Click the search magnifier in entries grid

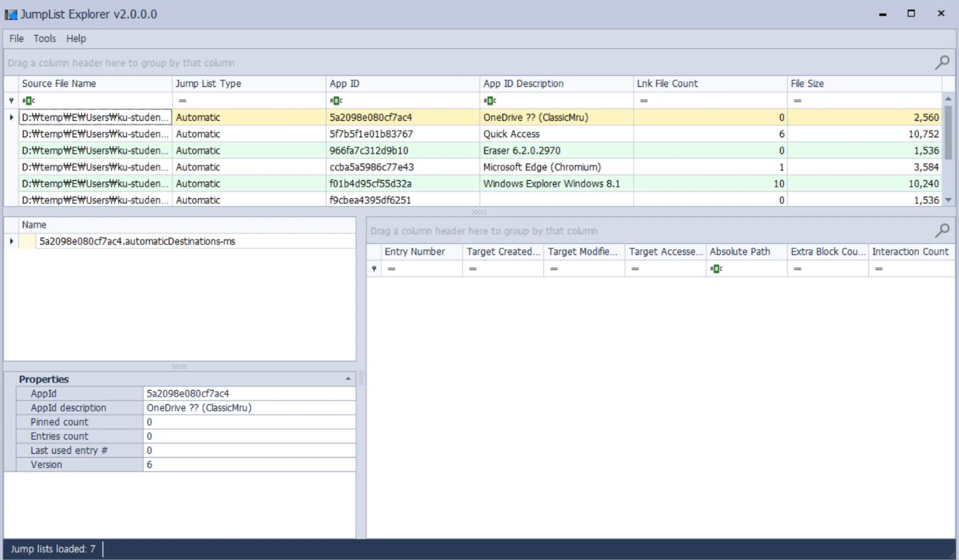coord(942,231)
